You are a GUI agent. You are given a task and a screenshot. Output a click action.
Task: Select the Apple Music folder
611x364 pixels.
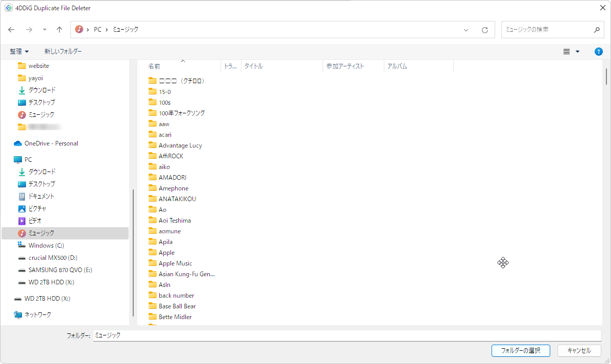170,263
